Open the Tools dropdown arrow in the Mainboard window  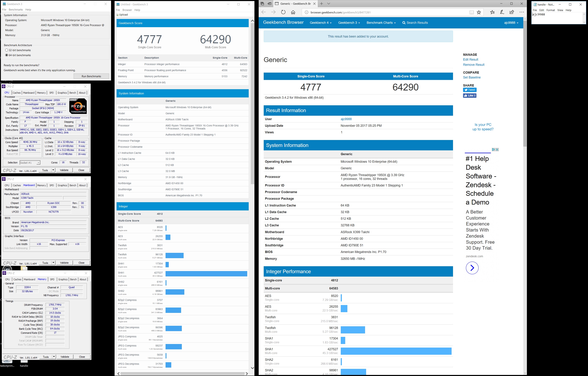53,263
